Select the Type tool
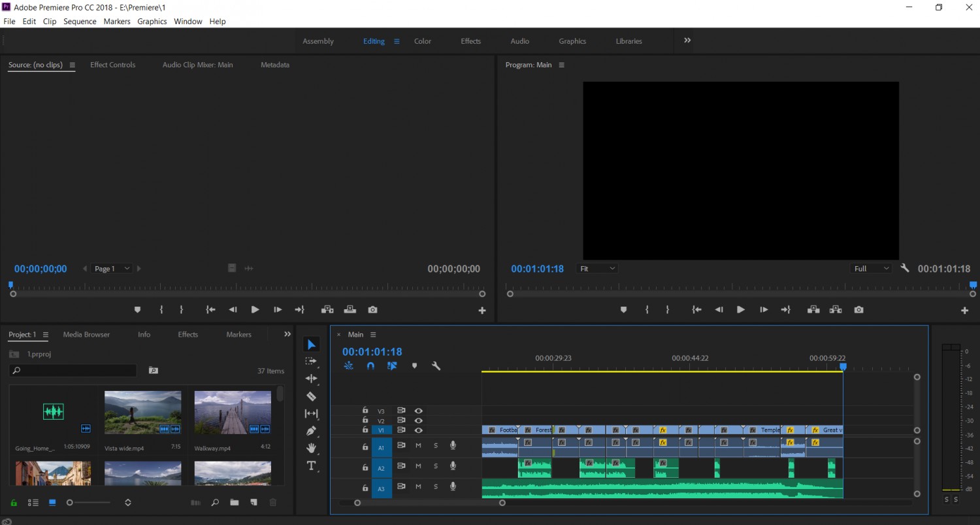 312,466
